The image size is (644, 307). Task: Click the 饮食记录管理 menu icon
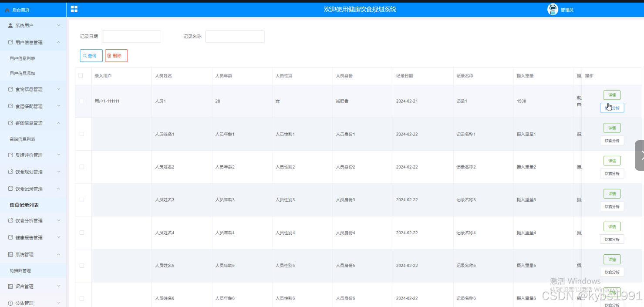tap(11, 189)
